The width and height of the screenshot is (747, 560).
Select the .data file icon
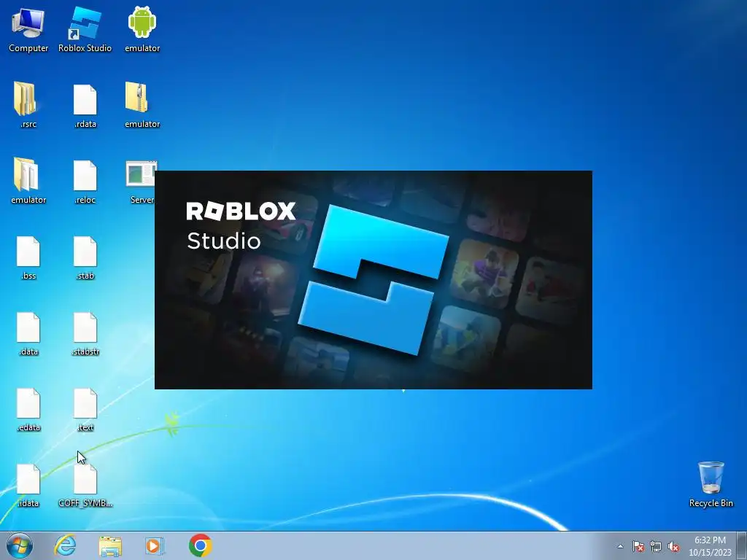pyautogui.click(x=28, y=333)
